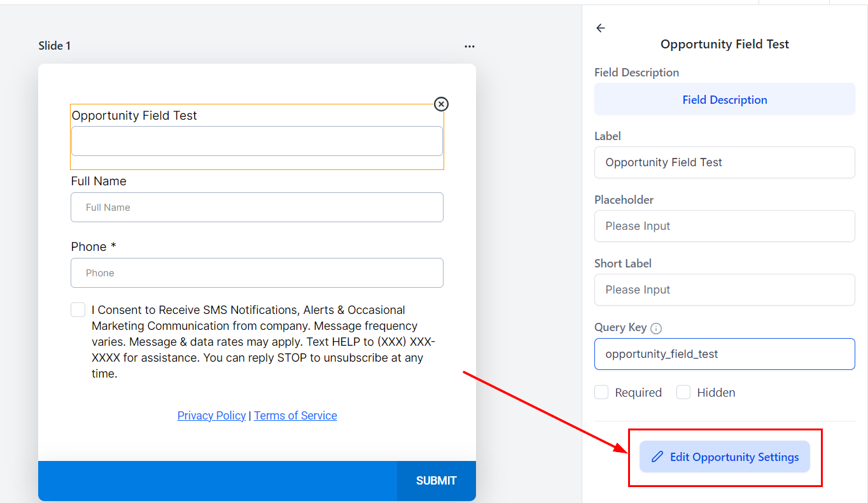The image size is (868, 503).
Task: Click the Full Name field label
Action: pos(99,181)
